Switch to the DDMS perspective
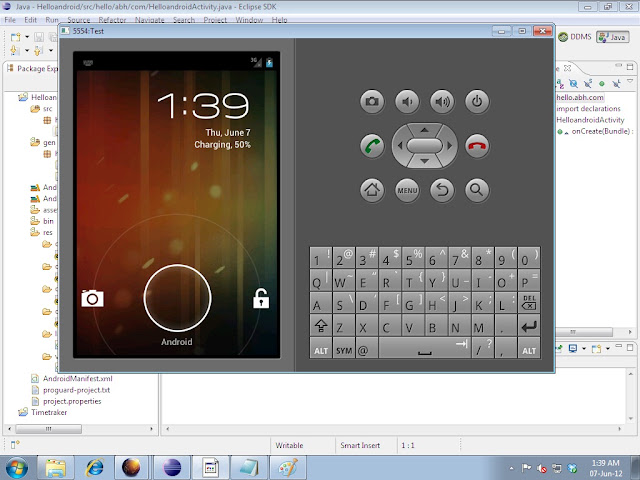640x480 pixels. tap(575, 37)
